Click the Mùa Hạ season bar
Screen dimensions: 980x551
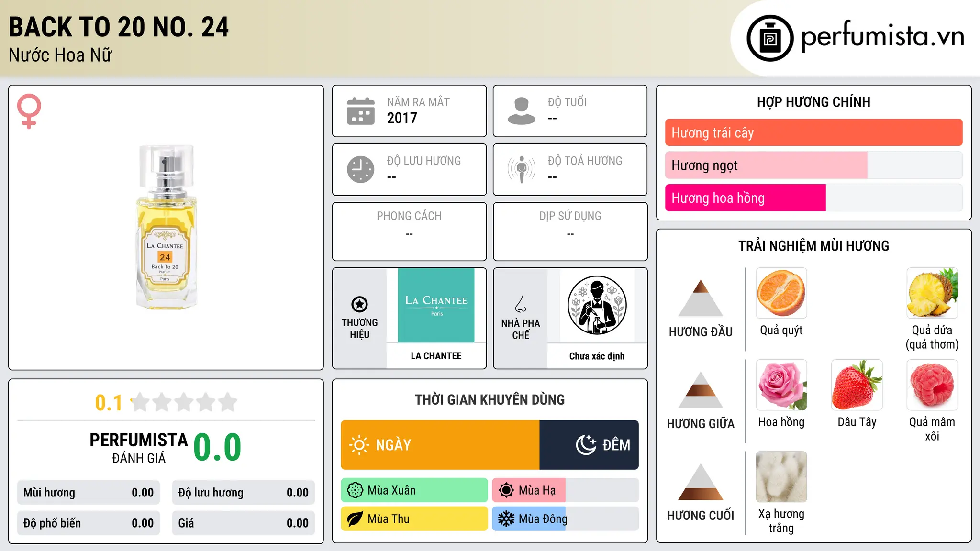(x=565, y=490)
